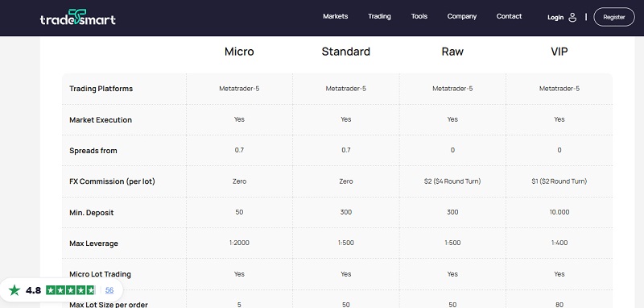644x308 pixels.
Task: Click Zero commission in Micro column
Action: click(x=239, y=181)
